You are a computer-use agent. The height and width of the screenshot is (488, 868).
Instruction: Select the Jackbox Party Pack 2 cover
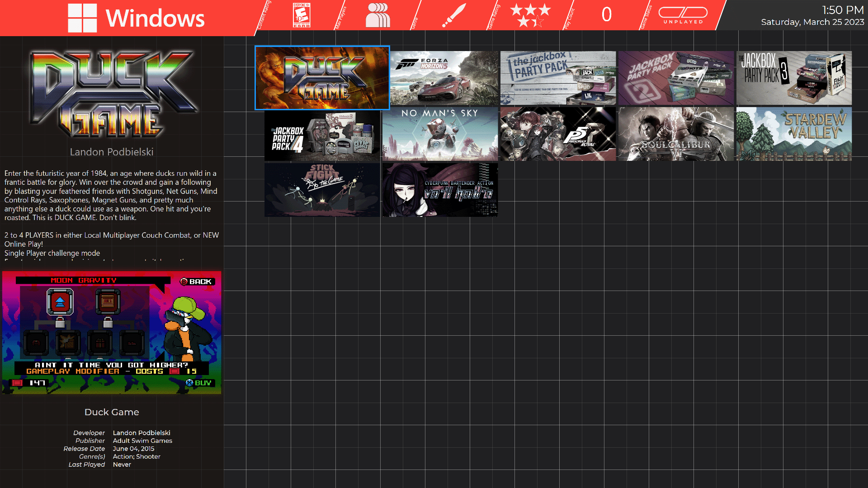[x=676, y=78]
